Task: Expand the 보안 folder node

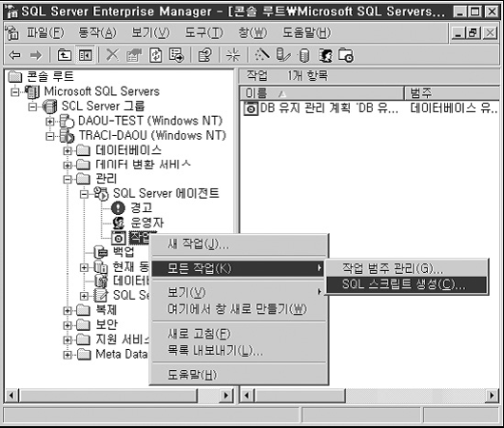Action: coord(68,325)
